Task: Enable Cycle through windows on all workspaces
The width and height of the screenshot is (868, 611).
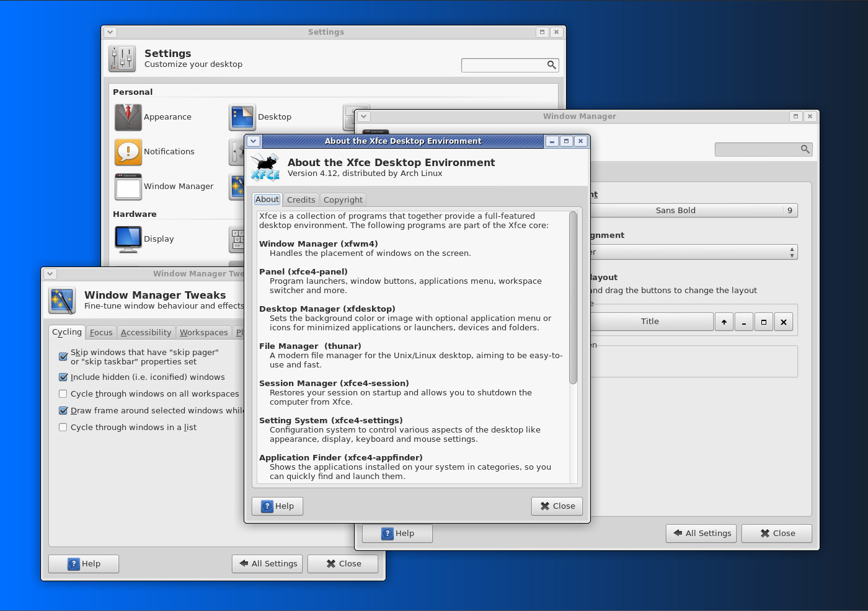Action: coord(63,394)
